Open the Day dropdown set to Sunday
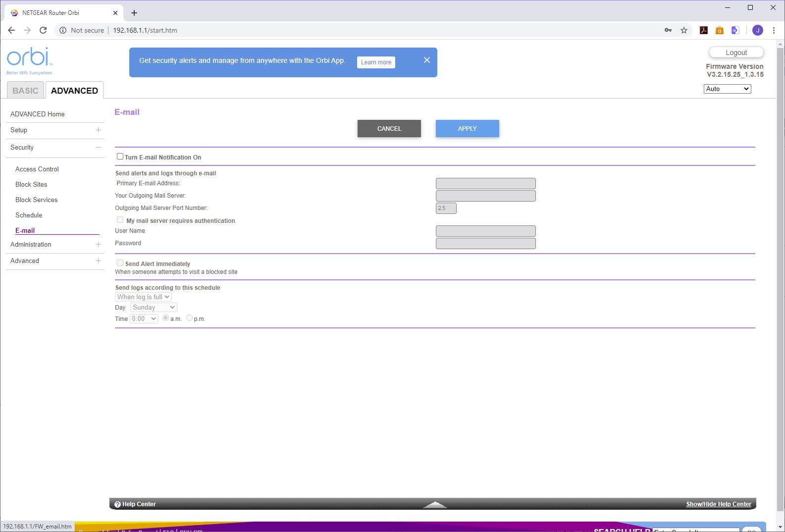785x532 pixels. [154, 308]
